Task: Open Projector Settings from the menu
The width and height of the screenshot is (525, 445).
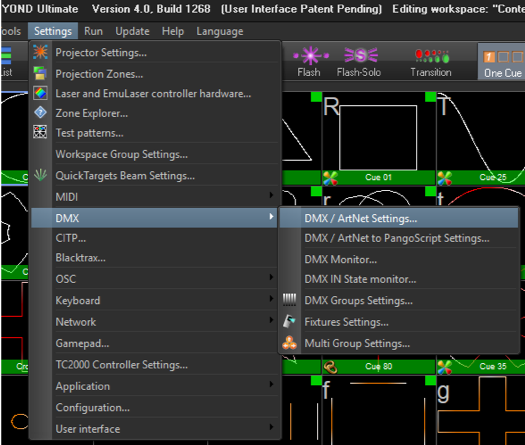Action: [154, 53]
